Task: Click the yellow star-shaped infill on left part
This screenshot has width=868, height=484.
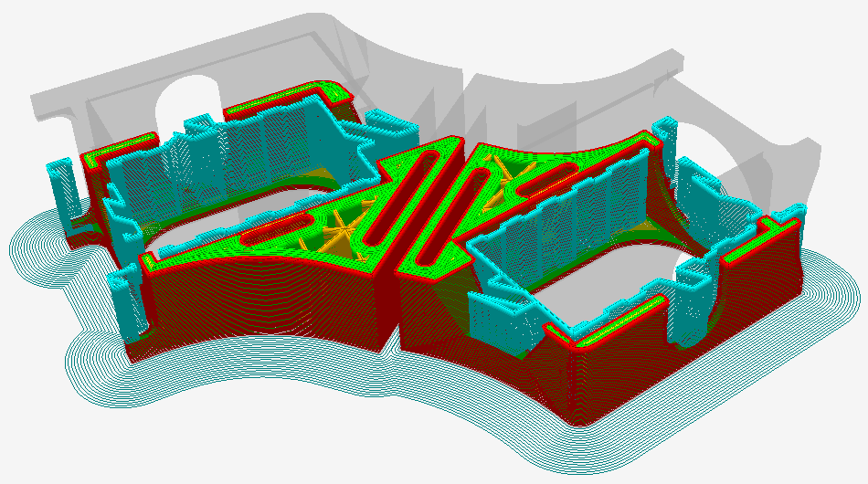Action: pos(344,229)
